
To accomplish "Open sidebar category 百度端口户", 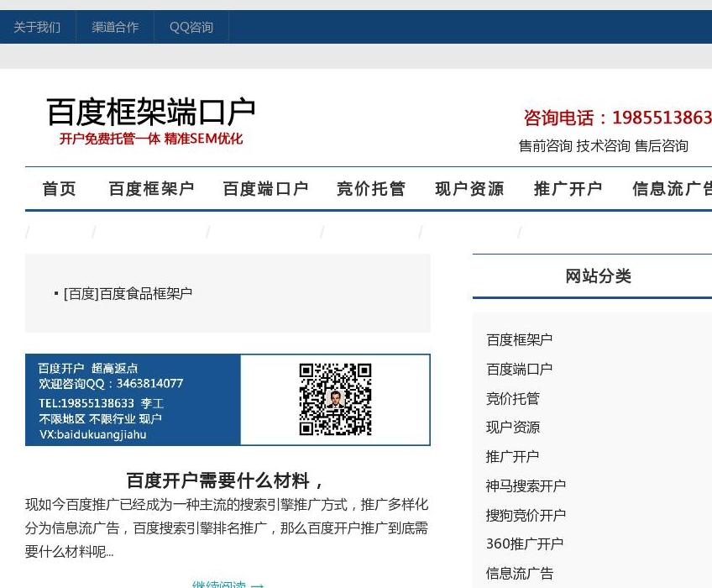I will [x=519, y=369].
